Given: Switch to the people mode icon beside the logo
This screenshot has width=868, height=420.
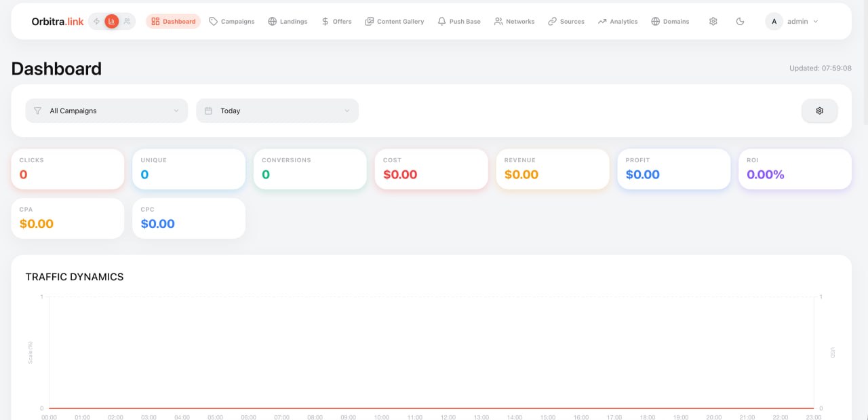Looking at the screenshot, I should click(x=127, y=22).
